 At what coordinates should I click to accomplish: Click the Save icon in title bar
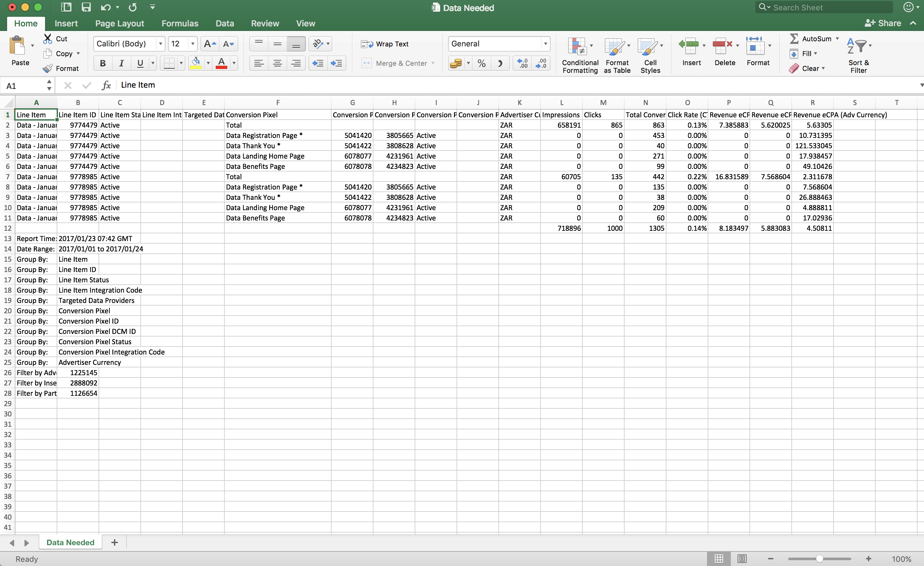click(86, 7)
